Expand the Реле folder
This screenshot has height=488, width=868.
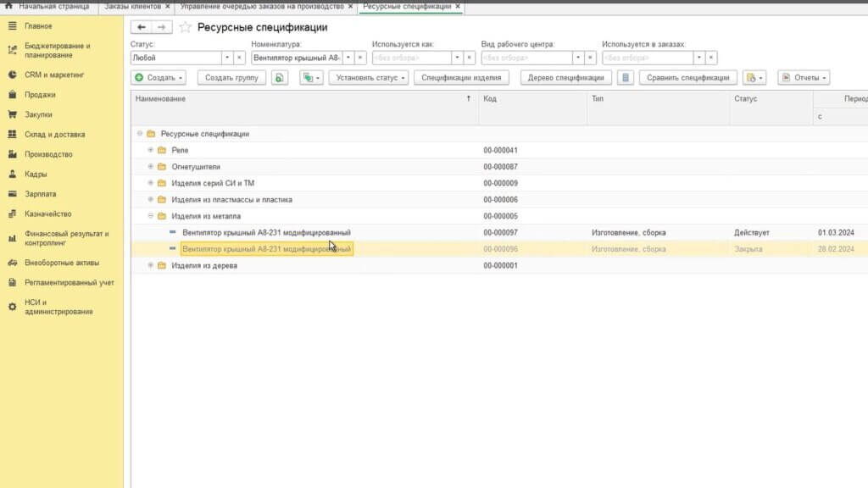[151, 150]
